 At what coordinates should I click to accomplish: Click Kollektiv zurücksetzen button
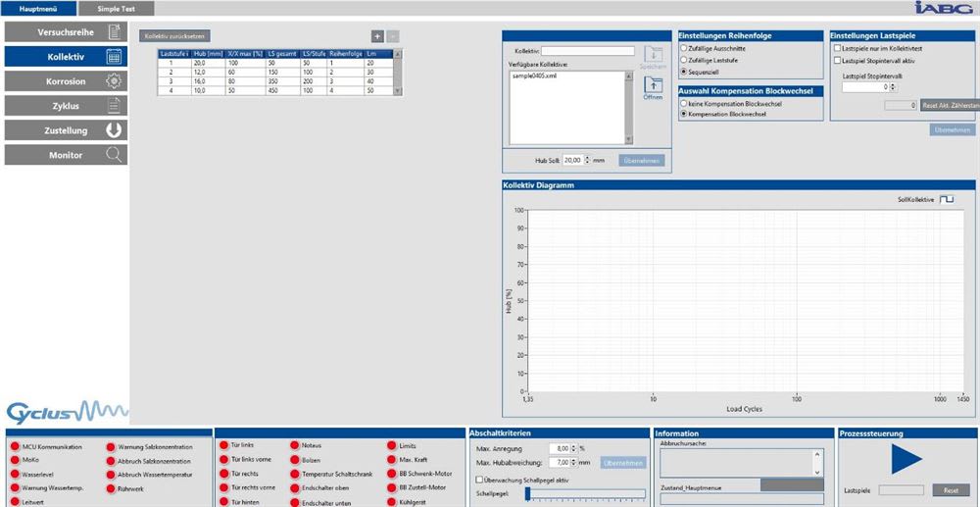click(x=175, y=37)
